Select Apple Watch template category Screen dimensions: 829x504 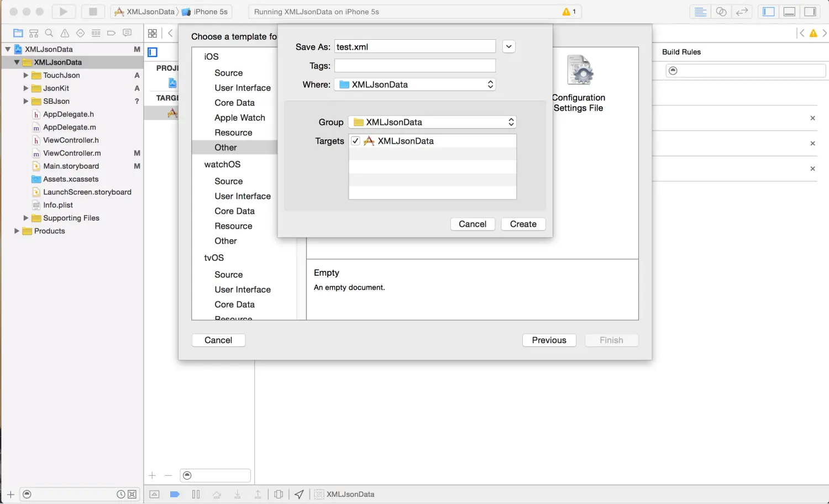[x=240, y=118]
